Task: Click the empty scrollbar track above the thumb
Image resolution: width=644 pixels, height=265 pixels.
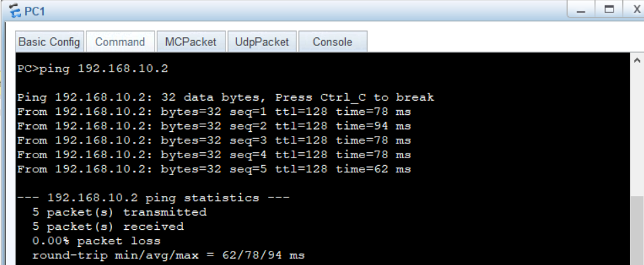Action: tap(637, 132)
